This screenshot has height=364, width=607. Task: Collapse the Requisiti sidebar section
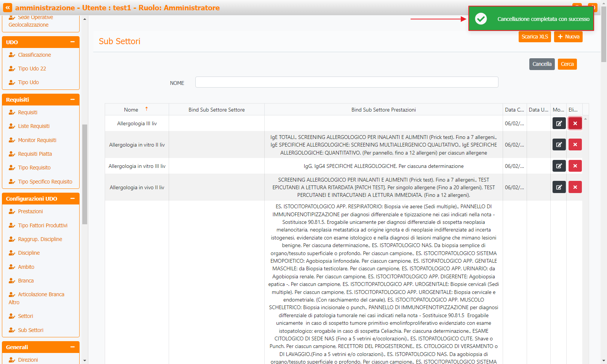72,99
